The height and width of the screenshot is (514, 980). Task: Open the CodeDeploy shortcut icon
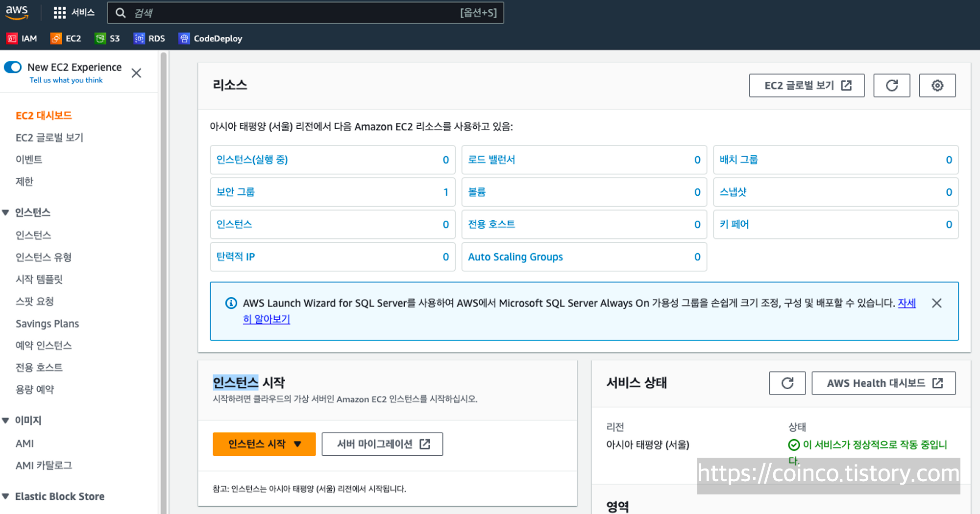[x=184, y=38]
